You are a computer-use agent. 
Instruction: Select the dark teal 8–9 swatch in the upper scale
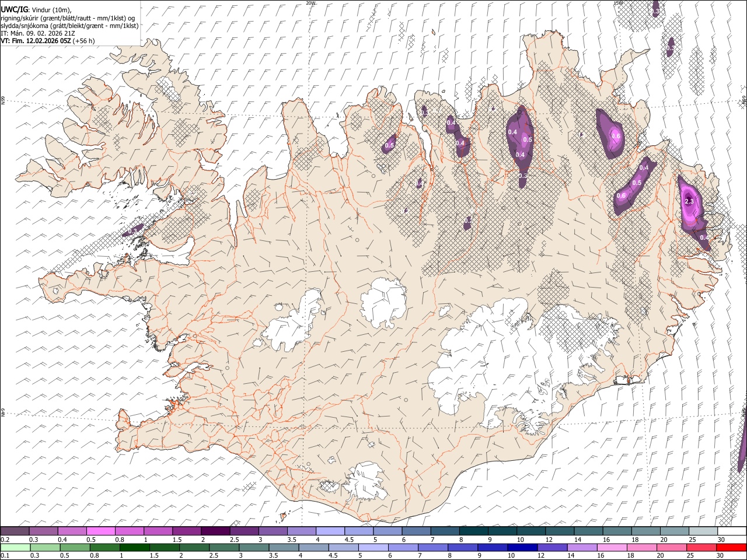(473, 531)
